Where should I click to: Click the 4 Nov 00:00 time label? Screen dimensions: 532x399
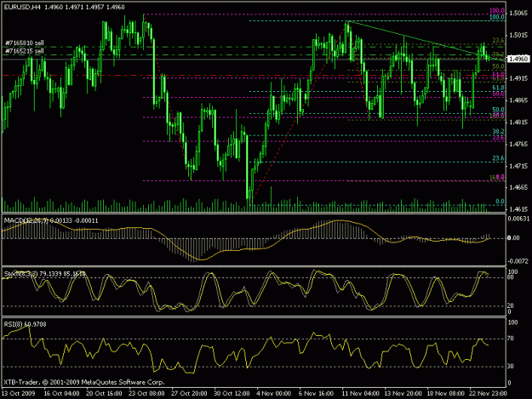[273, 394]
